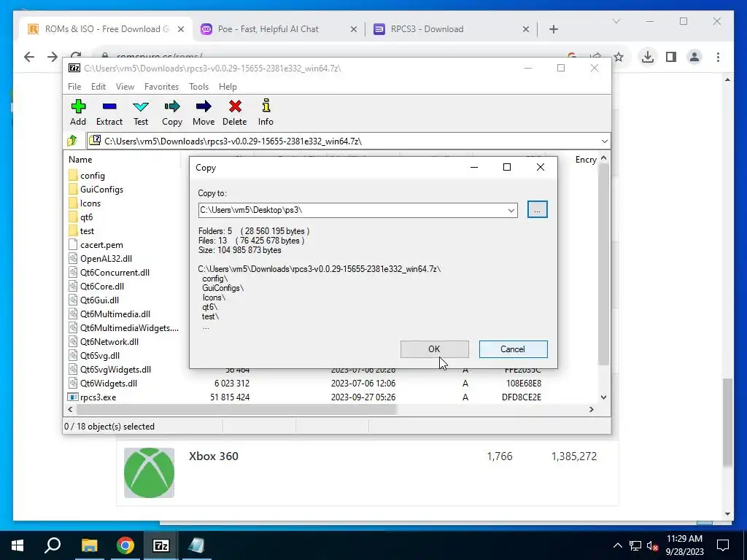Open Windows Start menu
This screenshot has width=747, height=560.
[18, 545]
